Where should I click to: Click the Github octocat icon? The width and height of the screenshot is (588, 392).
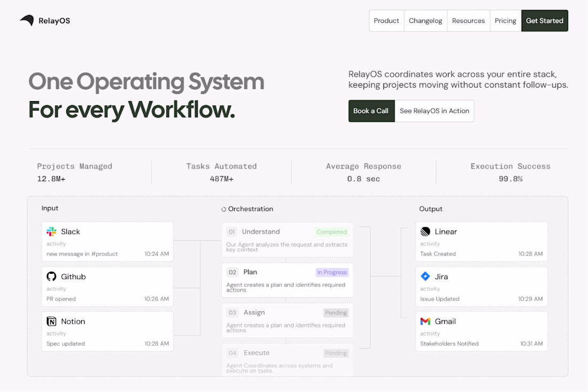(51, 276)
